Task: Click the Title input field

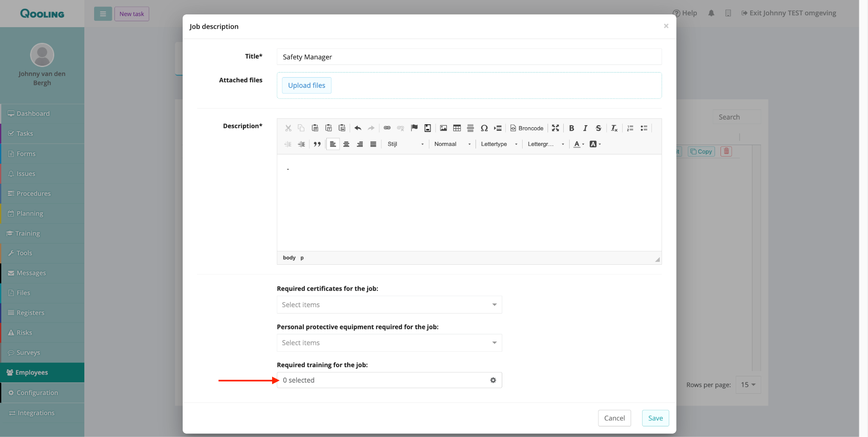Action: pyautogui.click(x=469, y=57)
